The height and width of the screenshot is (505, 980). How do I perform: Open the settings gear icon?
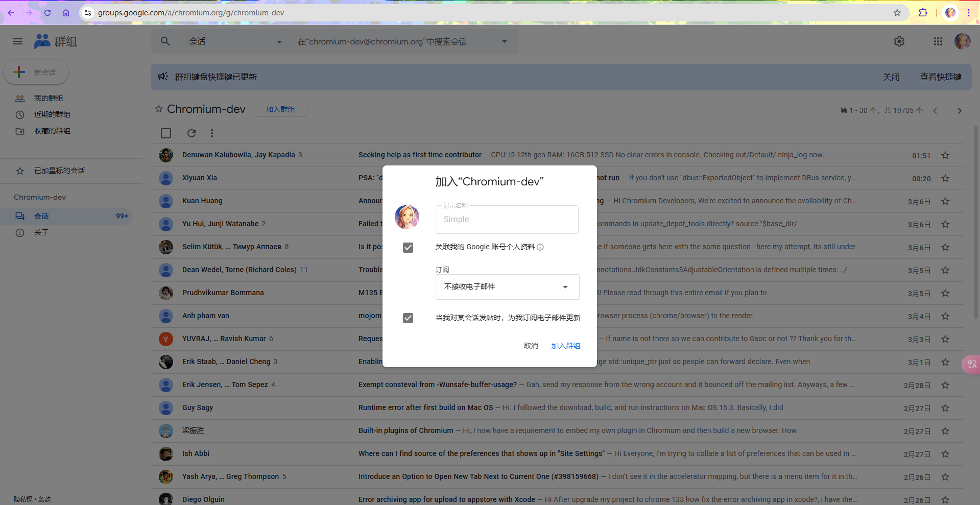899,41
